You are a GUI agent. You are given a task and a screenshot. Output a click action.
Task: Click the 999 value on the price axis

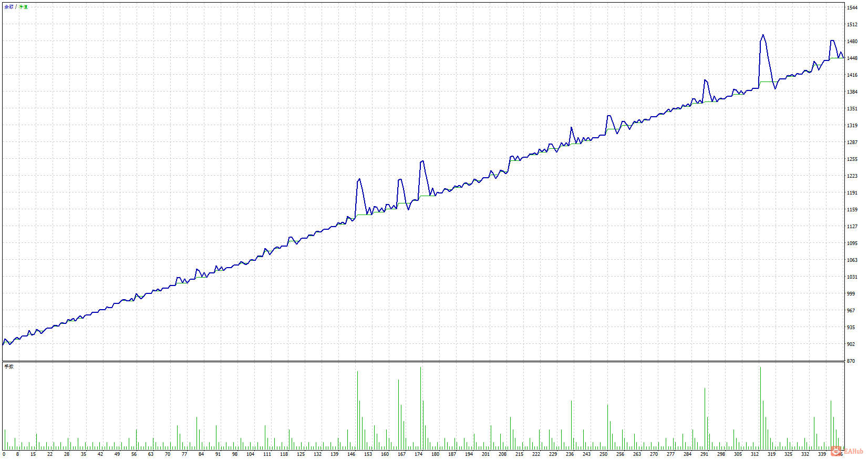851,294
